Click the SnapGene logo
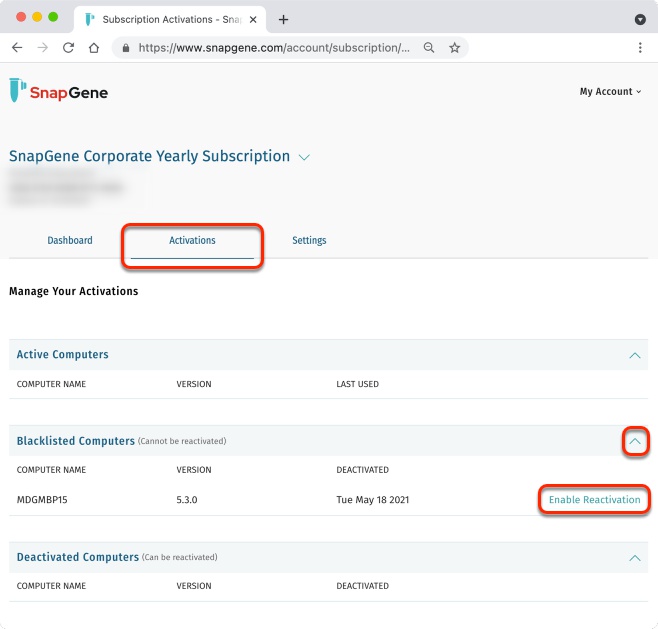The width and height of the screenshot is (658, 629). (58, 90)
